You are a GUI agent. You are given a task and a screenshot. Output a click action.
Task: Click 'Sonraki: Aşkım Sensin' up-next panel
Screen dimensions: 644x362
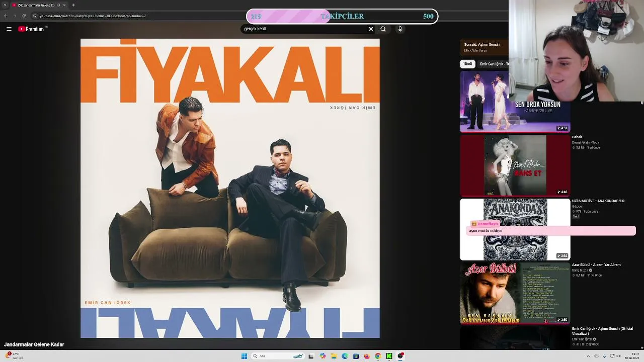[x=484, y=47]
